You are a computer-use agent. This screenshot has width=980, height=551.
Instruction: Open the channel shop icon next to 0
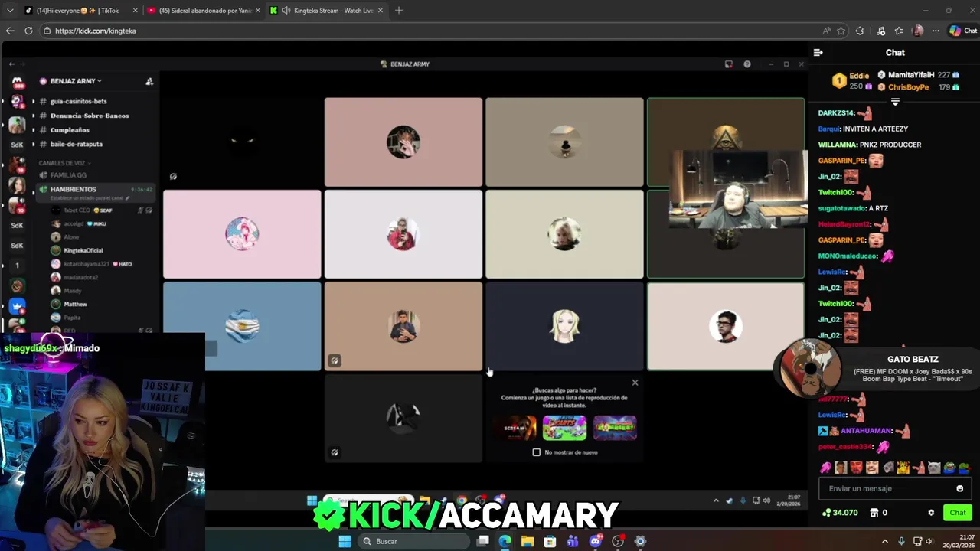point(874,513)
